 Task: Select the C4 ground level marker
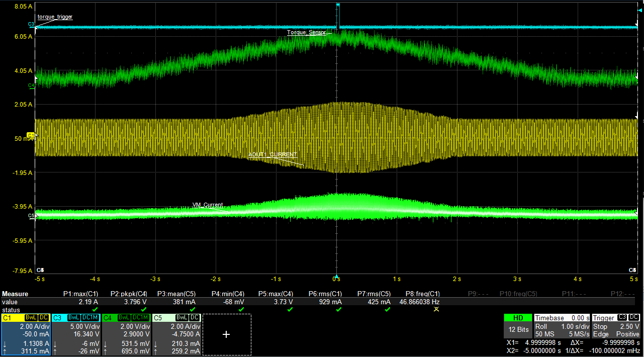click(x=31, y=85)
